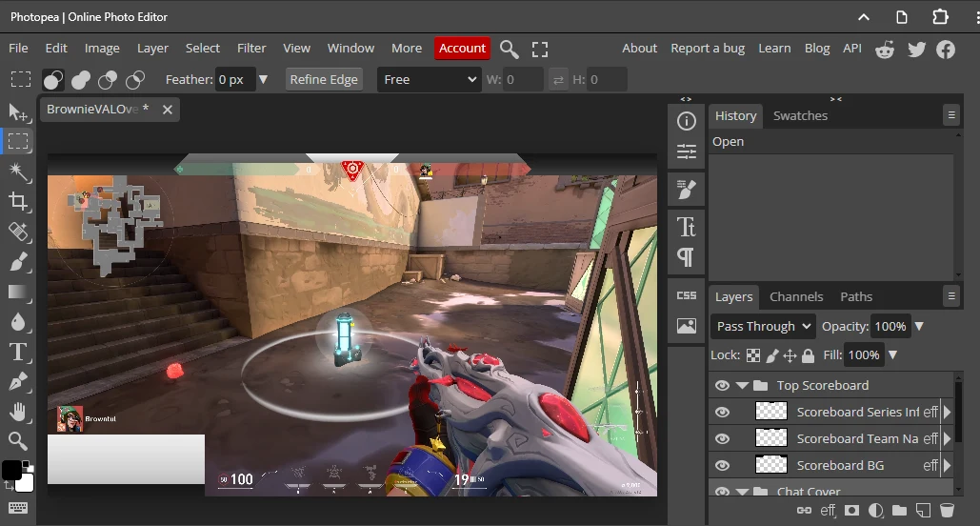Select the Crop tool
This screenshot has width=980, height=526.
pyautogui.click(x=18, y=201)
